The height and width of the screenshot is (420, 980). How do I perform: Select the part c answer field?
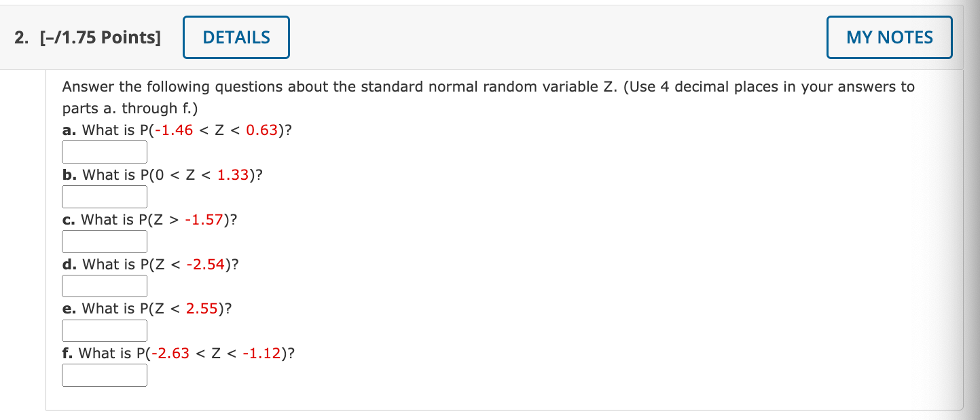104,241
